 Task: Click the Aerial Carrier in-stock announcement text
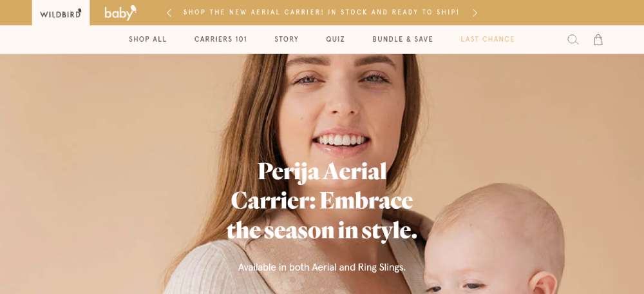pyautogui.click(x=321, y=12)
